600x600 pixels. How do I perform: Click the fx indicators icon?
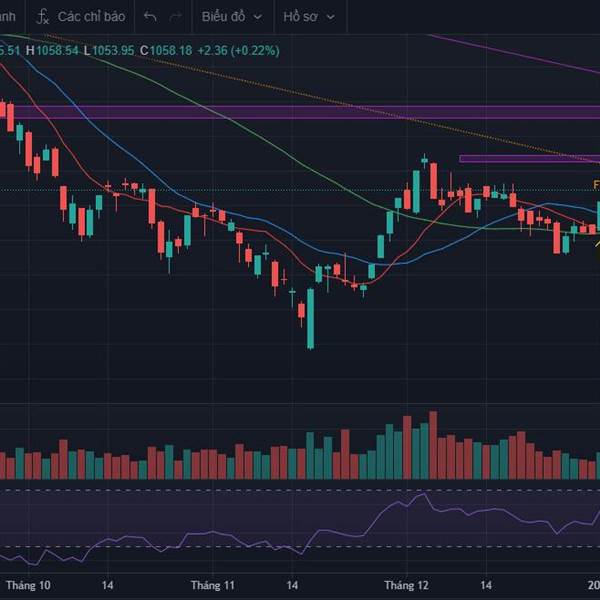pos(42,17)
